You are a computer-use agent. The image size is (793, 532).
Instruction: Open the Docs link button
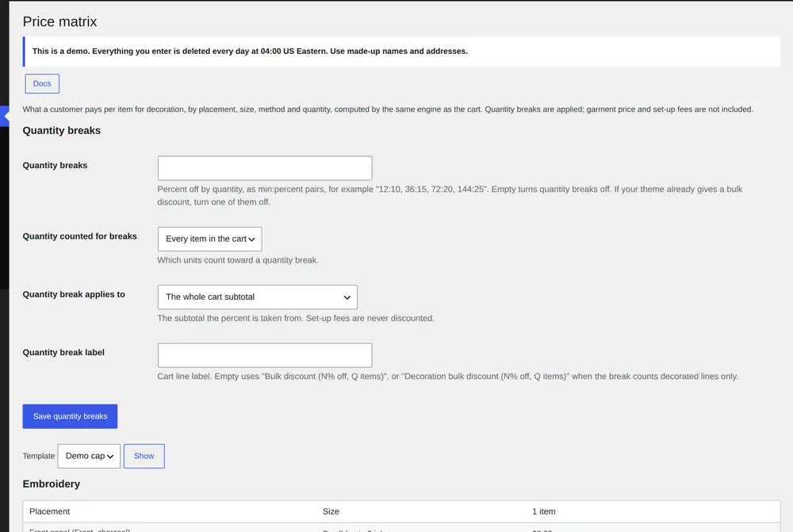tap(42, 83)
